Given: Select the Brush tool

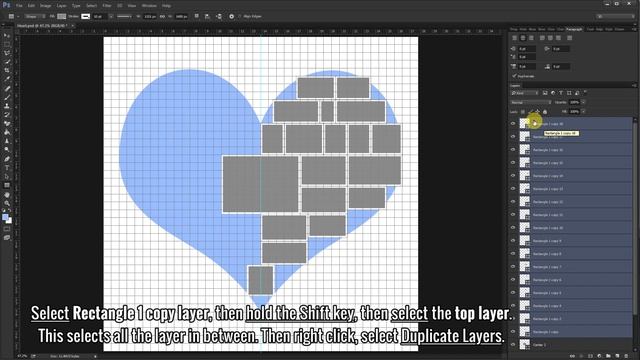Looking at the screenshot, I should (7, 97).
